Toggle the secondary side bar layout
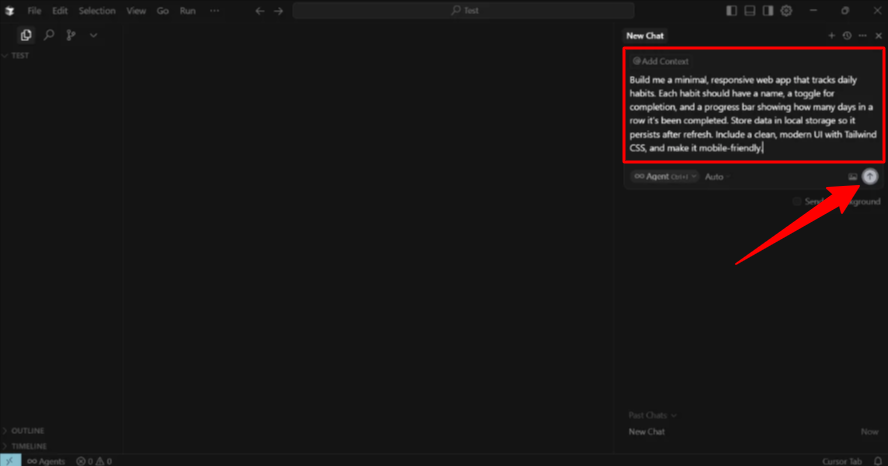 767,11
